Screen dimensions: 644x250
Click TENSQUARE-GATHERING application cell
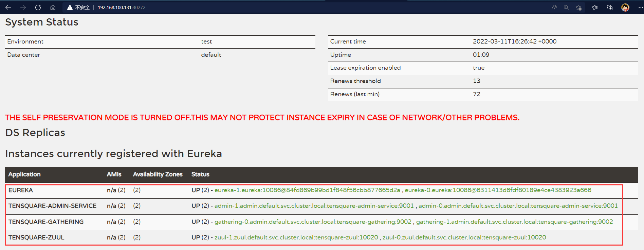[x=46, y=222]
